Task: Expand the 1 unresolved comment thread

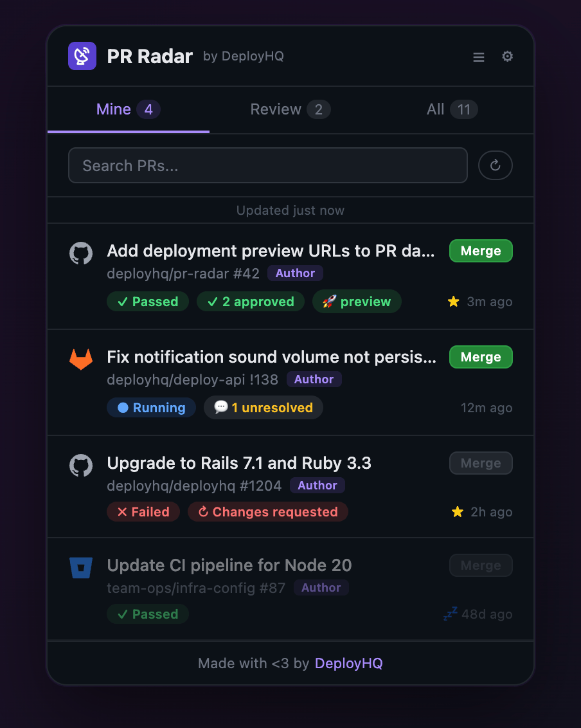Action: [x=263, y=408]
